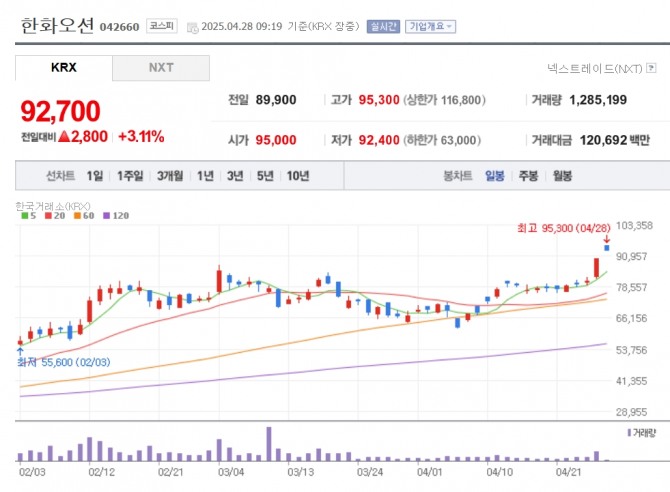Click the 04/28 blue candle
670x492 pixels.
pyautogui.click(x=606, y=248)
